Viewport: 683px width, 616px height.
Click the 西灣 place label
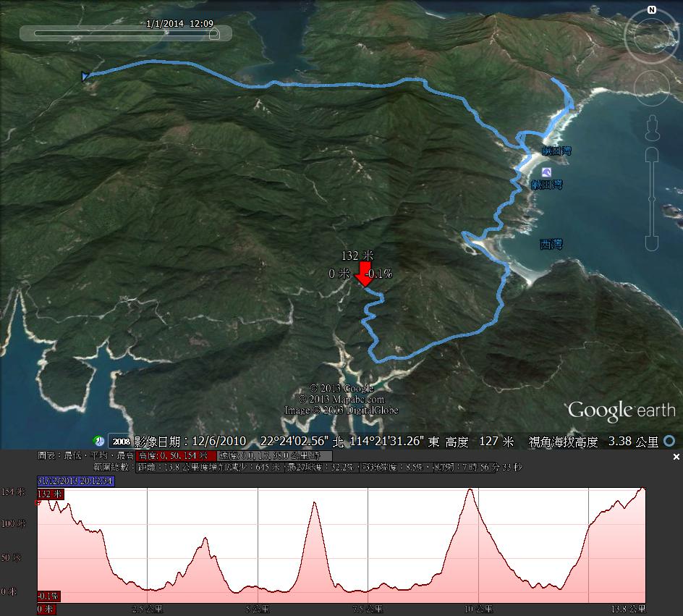tap(551, 245)
